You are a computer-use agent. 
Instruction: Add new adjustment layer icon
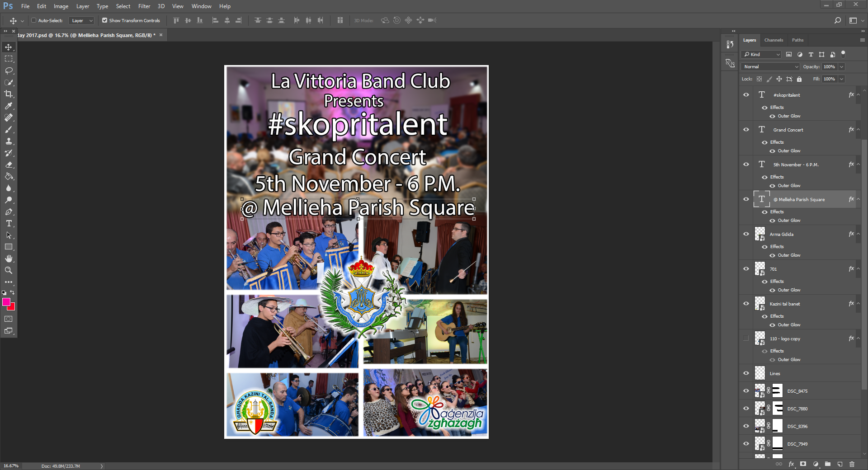tap(816, 464)
